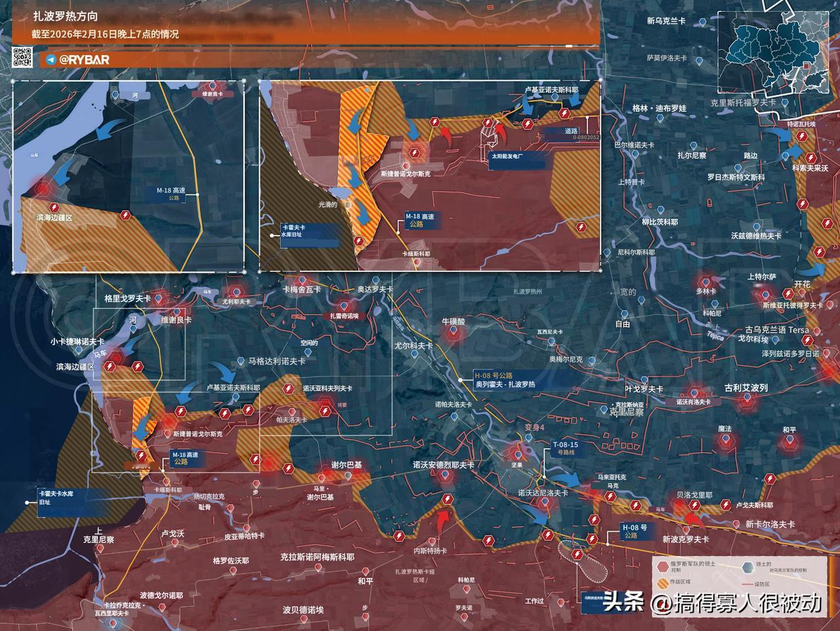Click the @RYBAR channel name

(x=84, y=60)
